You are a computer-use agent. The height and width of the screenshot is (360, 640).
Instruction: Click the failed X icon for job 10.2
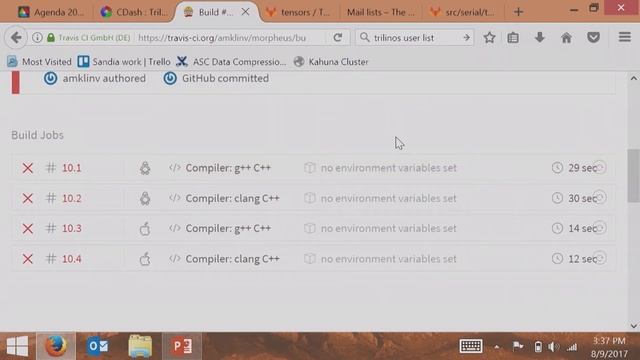coord(28,198)
